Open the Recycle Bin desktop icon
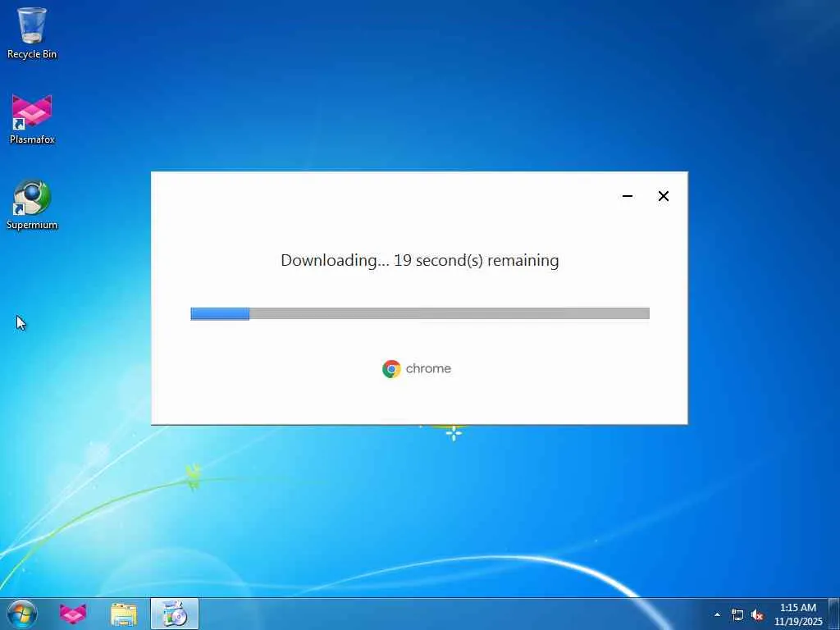The image size is (840, 630). point(32,33)
